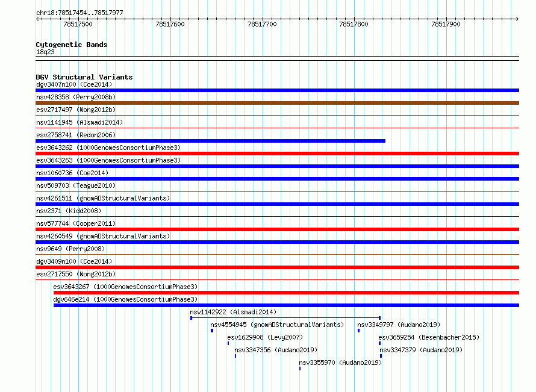Click the esv2758741 (Redon2006) blue bar
The width and height of the screenshot is (536, 392).
point(211,141)
